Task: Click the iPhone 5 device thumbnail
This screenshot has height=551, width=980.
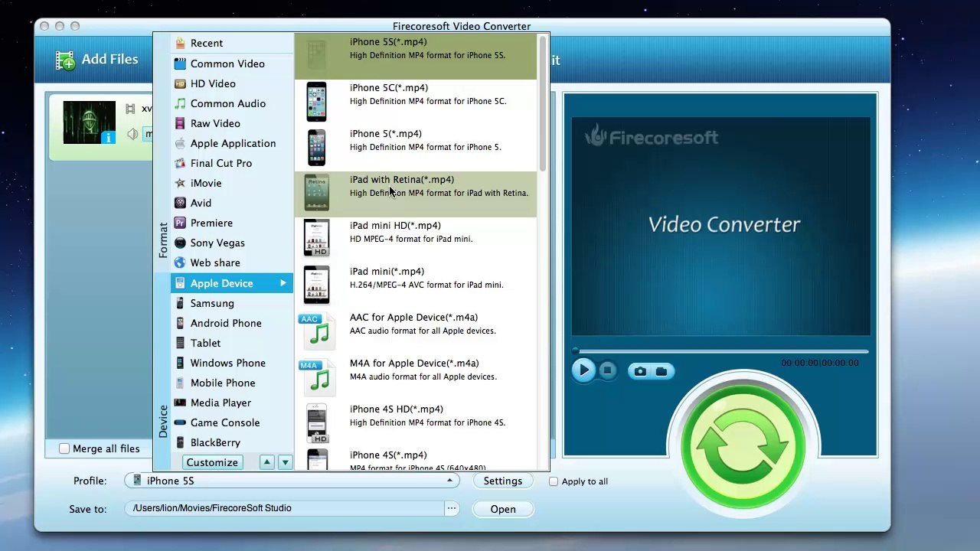Action: tap(316, 148)
